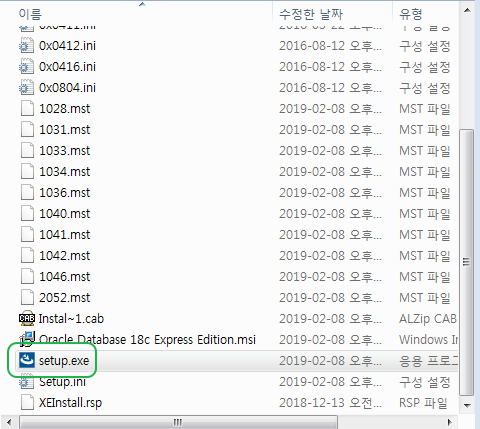
Task: Select the setup.exe application icon
Action: point(27,360)
